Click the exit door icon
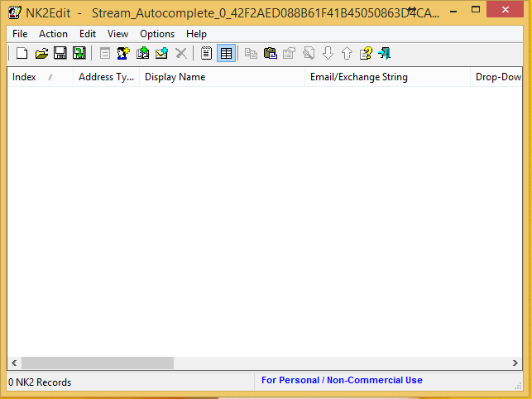Image resolution: width=532 pixels, height=399 pixels. pyautogui.click(x=385, y=53)
